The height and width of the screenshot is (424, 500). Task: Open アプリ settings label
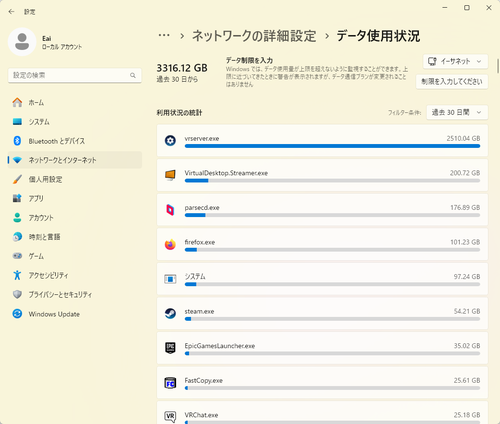[36, 198]
